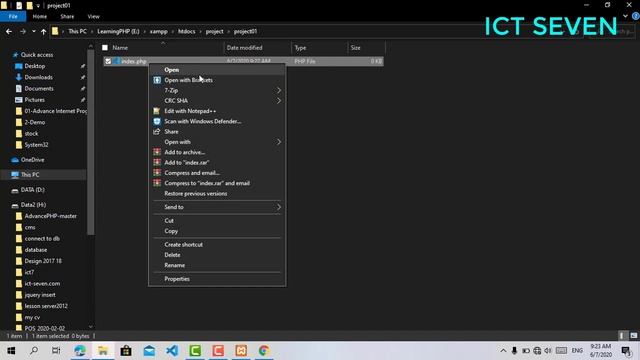Expand the 7-Zip submenu arrow
The height and width of the screenshot is (360, 640).
279,90
